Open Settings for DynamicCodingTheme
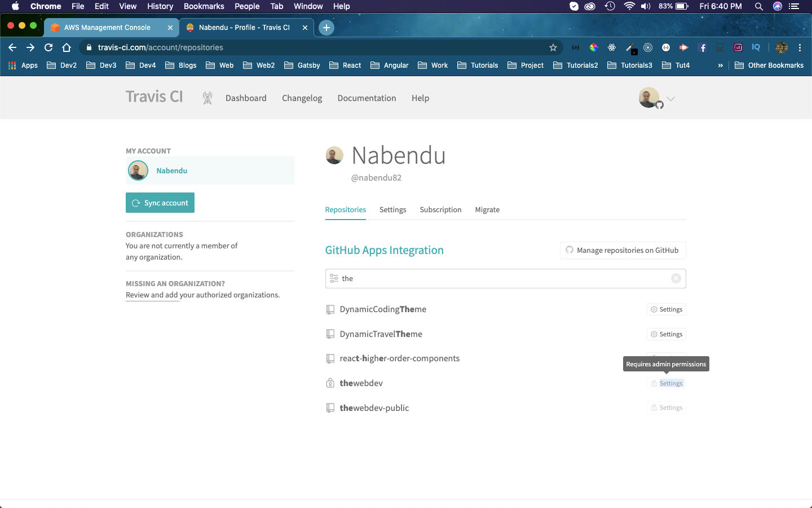The height and width of the screenshot is (508, 812). pyautogui.click(x=666, y=309)
